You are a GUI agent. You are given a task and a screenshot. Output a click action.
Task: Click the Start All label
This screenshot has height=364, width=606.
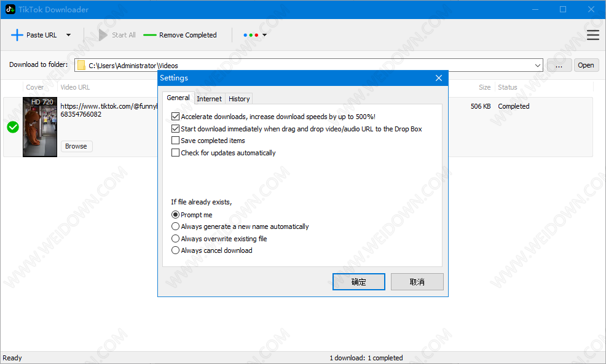point(124,35)
